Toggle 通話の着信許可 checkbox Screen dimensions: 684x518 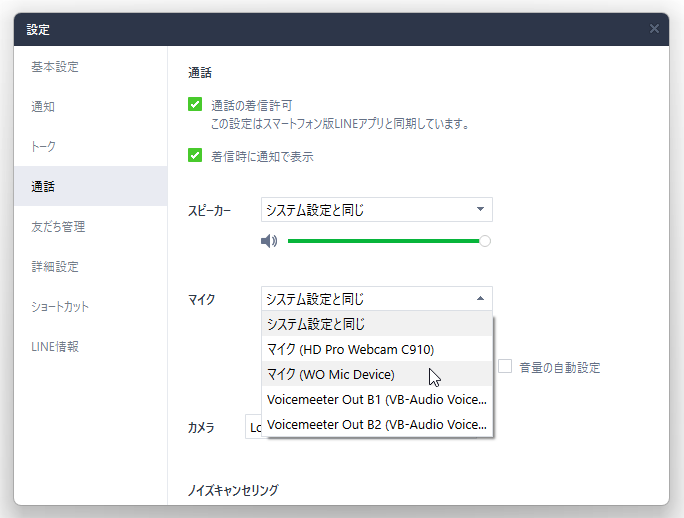pyautogui.click(x=195, y=104)
